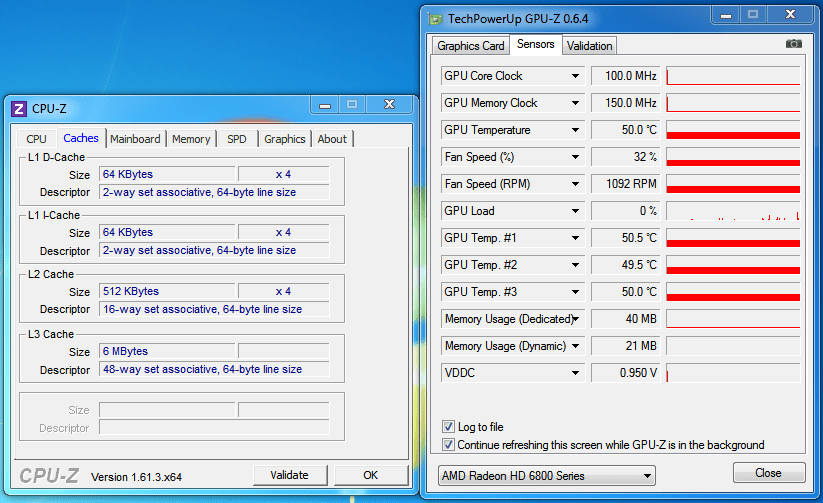Click the L3 Cache 6 MBytes field
This screenshot has width=823, height=503.
point(167,351)
